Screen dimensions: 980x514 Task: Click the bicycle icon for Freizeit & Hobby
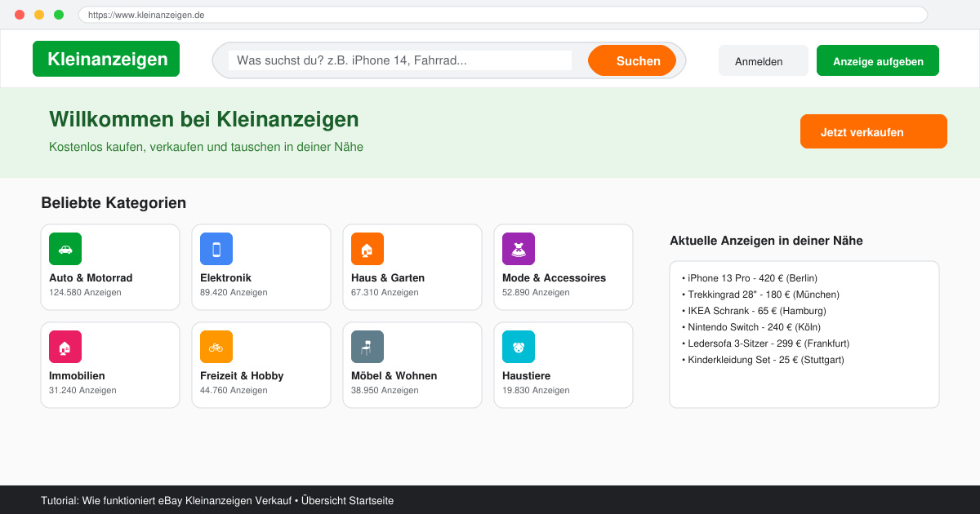[216, 347]
